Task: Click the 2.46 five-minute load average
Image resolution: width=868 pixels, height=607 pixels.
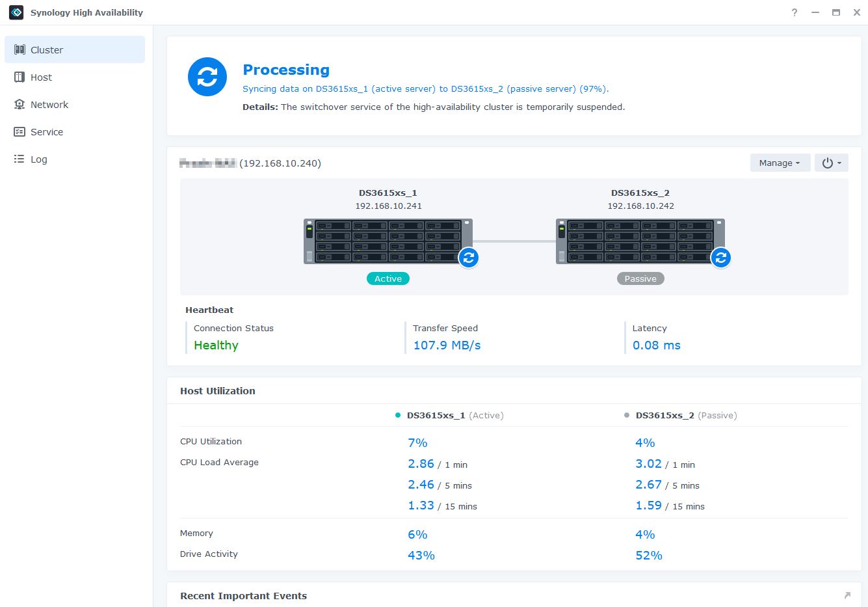Action: point(421,485)
